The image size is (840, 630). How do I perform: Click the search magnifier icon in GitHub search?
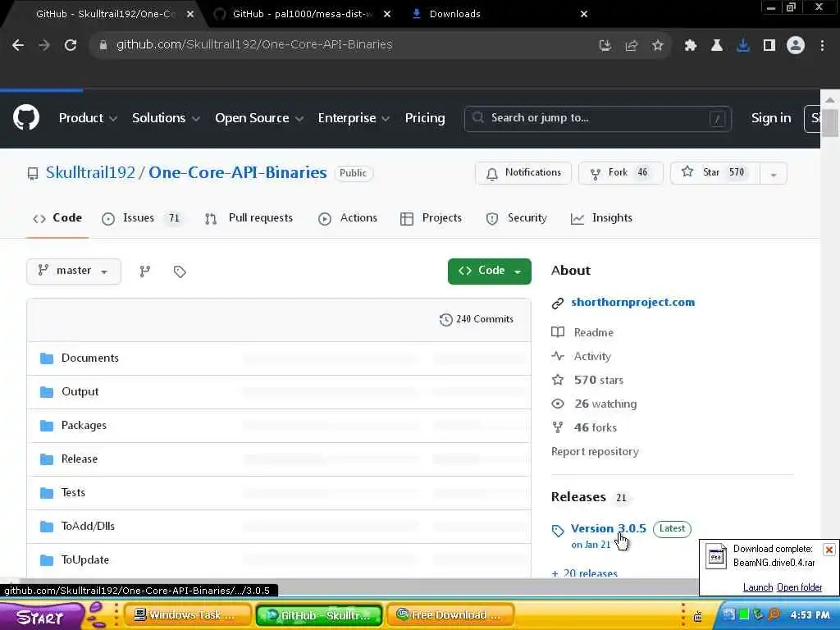[478, 118]
